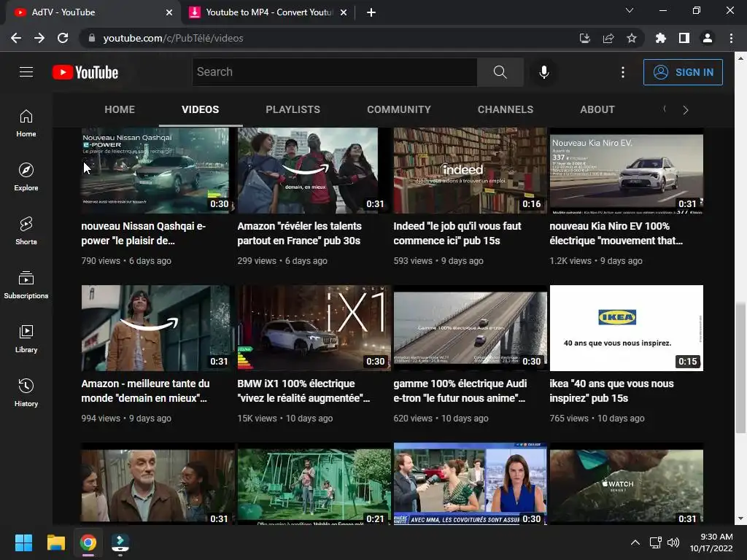Click into the YouTube Search field

pos(334,72)
